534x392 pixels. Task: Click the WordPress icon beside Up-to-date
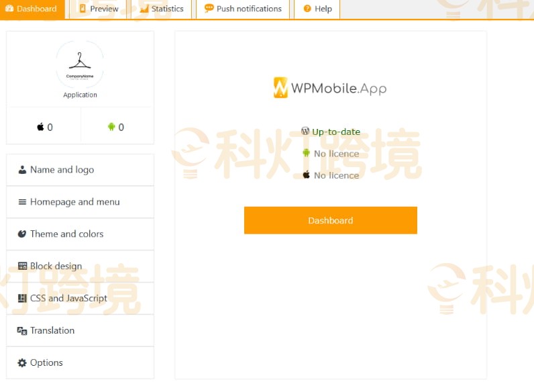point(305,131)
